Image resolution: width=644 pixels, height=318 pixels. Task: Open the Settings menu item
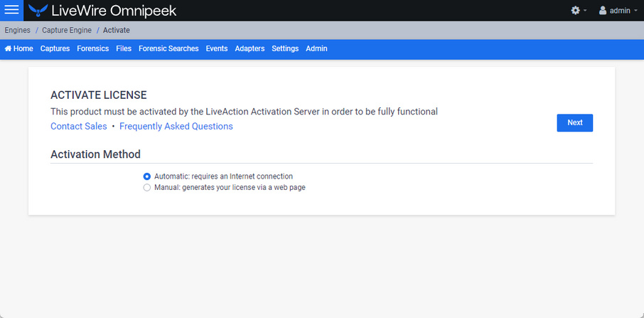(285, 48)
